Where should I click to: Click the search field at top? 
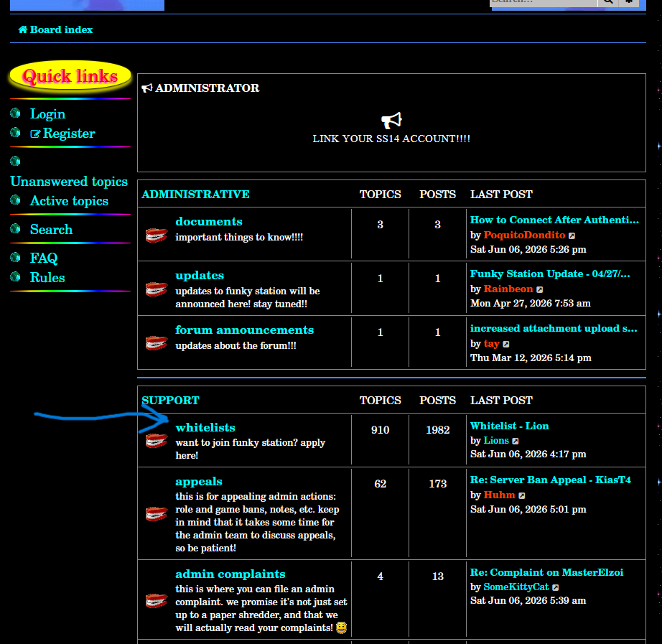[x=544, y=2]
